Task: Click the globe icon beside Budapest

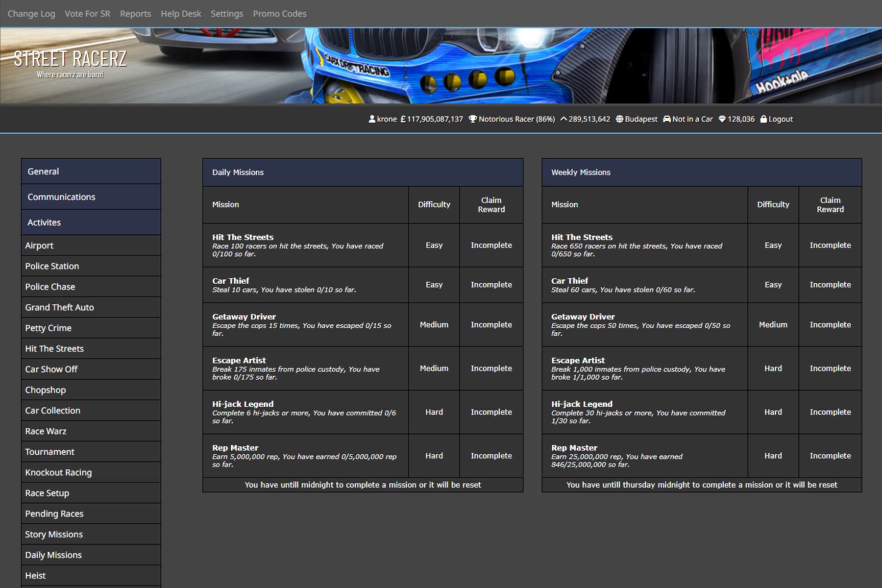Action: (x=619, y=119)
